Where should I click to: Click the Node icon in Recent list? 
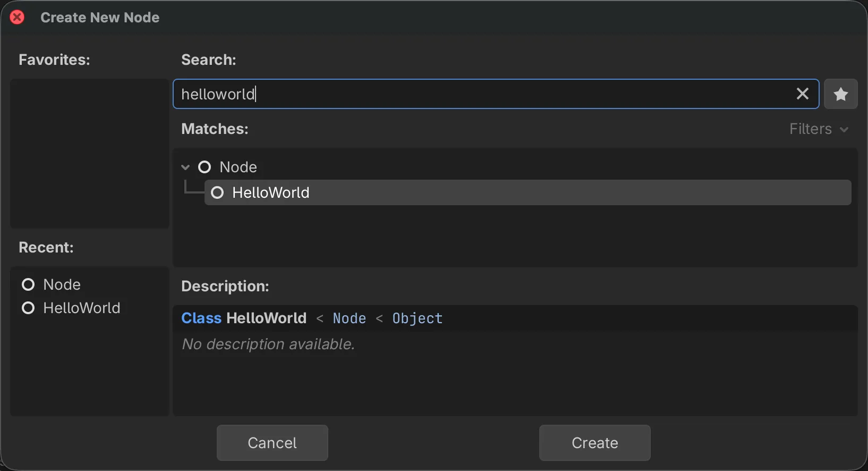coord(28,285)
